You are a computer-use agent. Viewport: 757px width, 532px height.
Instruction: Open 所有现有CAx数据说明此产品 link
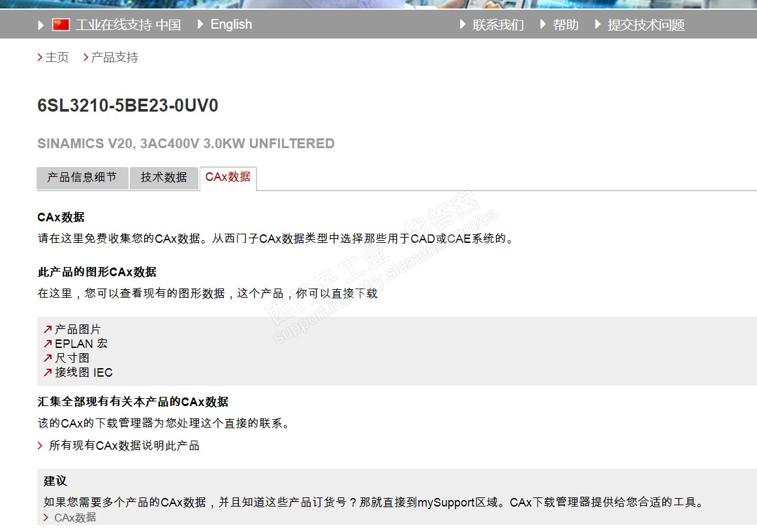(124, 446)
